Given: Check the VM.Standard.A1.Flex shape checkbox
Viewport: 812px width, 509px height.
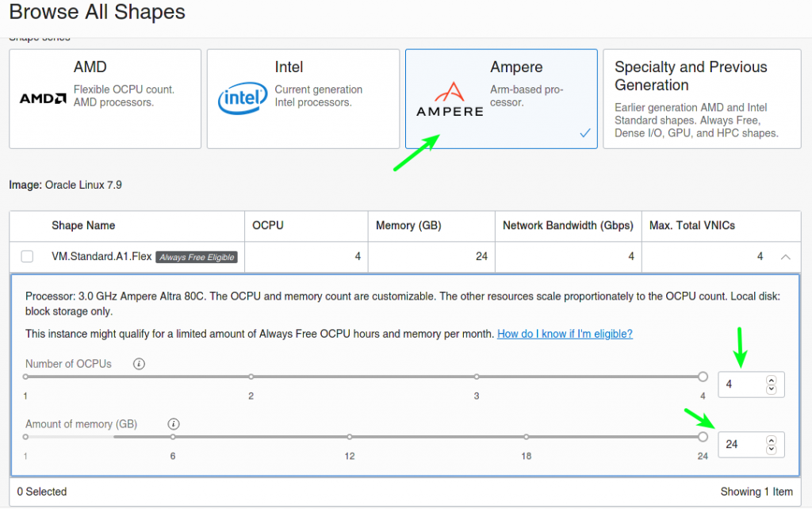Looking at the screenshot, I should pyautogui.click(x=27, y=256).
